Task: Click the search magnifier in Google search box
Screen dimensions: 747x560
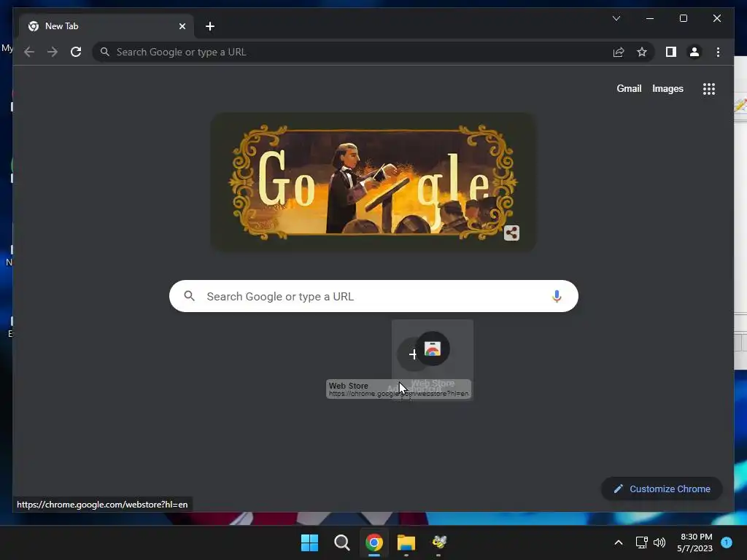Action: (189, 296)
